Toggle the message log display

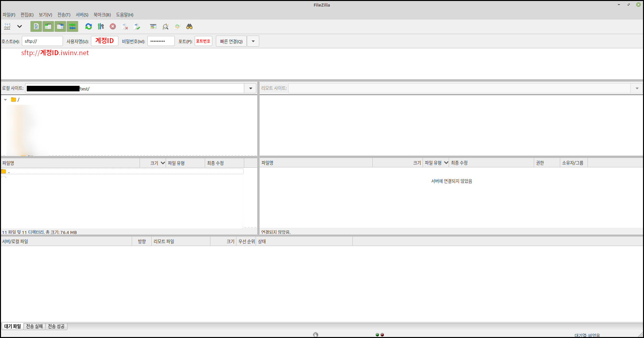pyautogui.click(x=36, y=26)
